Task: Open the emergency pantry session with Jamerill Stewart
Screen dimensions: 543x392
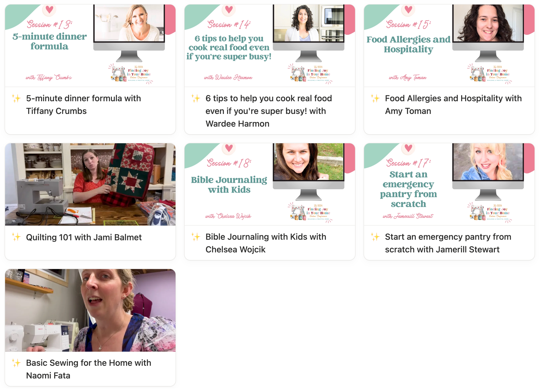Action: (x=448, y=243)
